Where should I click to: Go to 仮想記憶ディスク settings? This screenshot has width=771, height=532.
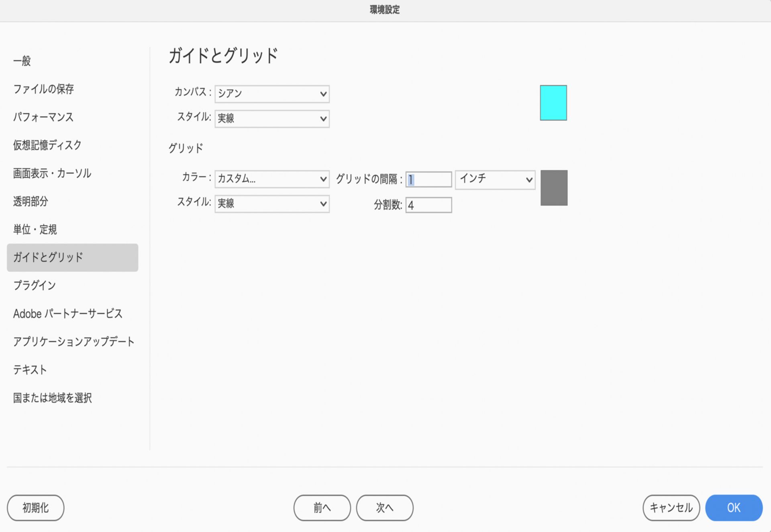[x=47, y=145]
